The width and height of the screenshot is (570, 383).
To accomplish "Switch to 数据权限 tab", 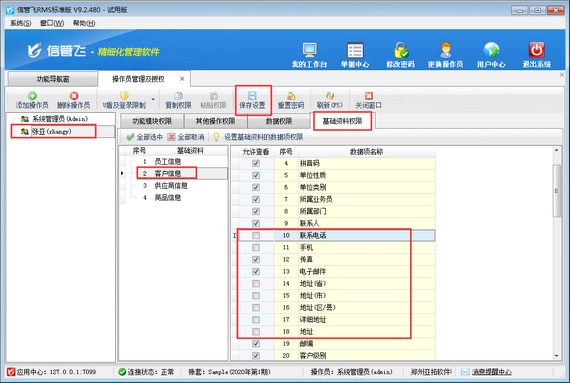I will click(279, 121).
